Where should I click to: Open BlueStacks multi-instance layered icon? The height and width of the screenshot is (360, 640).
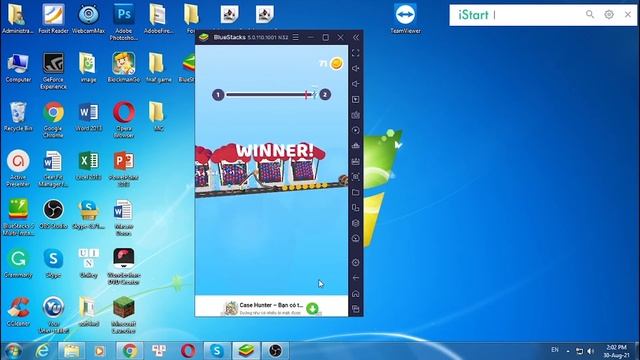pyautogui.click(x=356, y=223)
